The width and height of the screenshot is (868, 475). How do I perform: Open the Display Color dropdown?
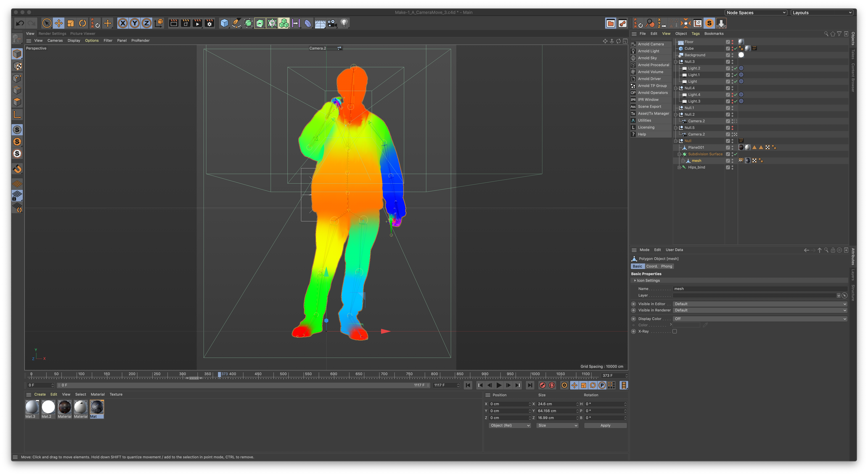pyautogui.click(x=760, y=319)
